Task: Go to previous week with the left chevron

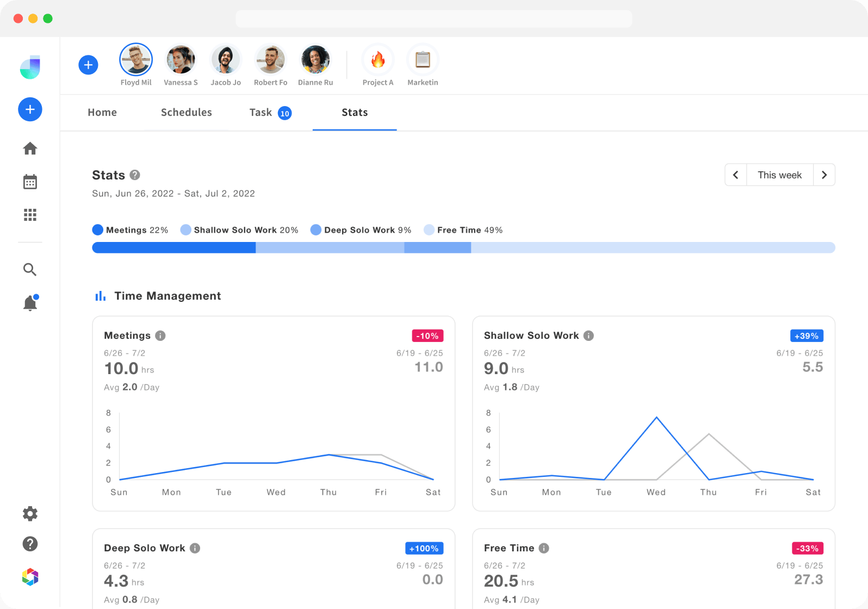Action: point(736,175)
